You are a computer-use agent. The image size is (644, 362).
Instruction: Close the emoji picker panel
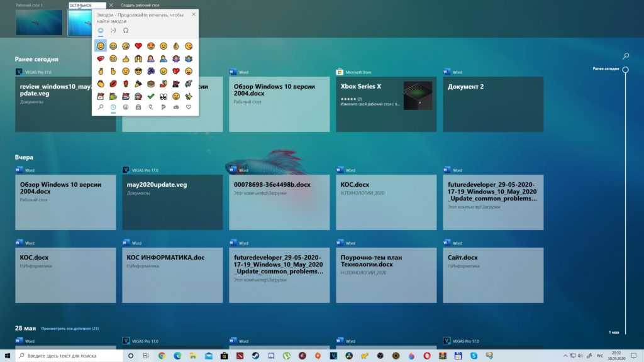coord(193,14)
